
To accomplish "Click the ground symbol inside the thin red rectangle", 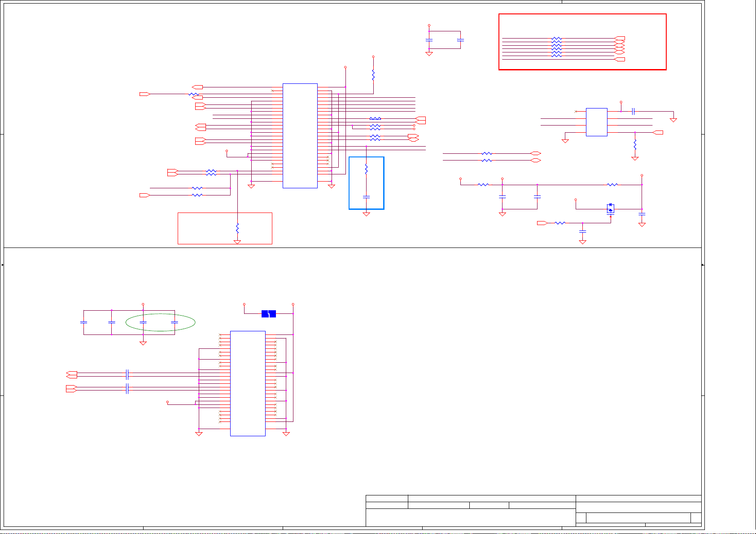I will 237,242.
